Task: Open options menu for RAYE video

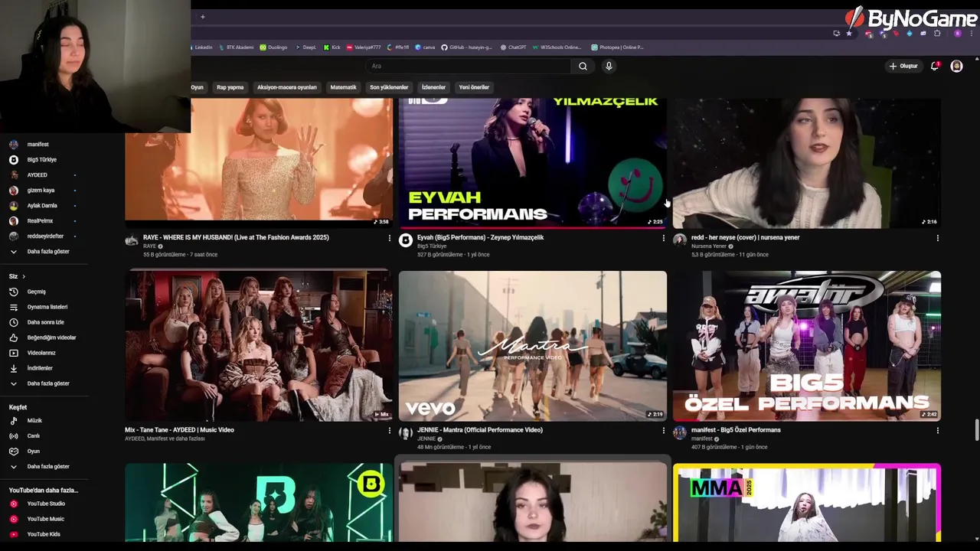Action: pos(389,238)
